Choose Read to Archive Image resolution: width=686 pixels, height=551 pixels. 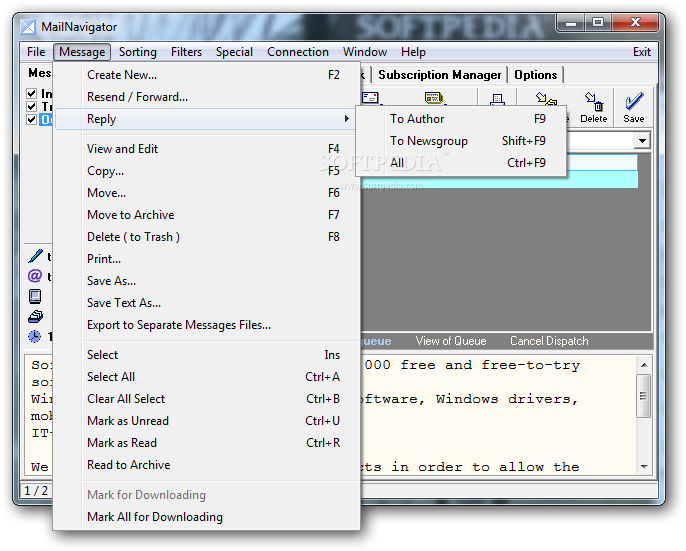(206, 465)
